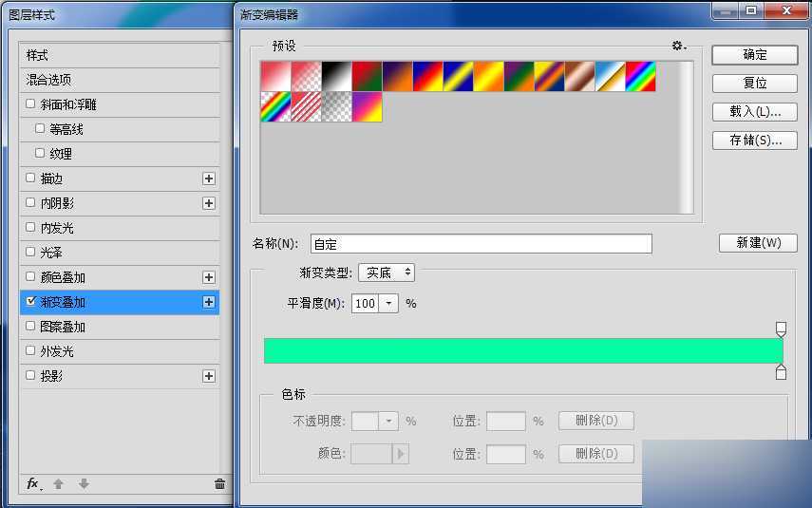812x508 pixels.
Task: Click the 名称 text field
Action: click(x=481, y=244)
